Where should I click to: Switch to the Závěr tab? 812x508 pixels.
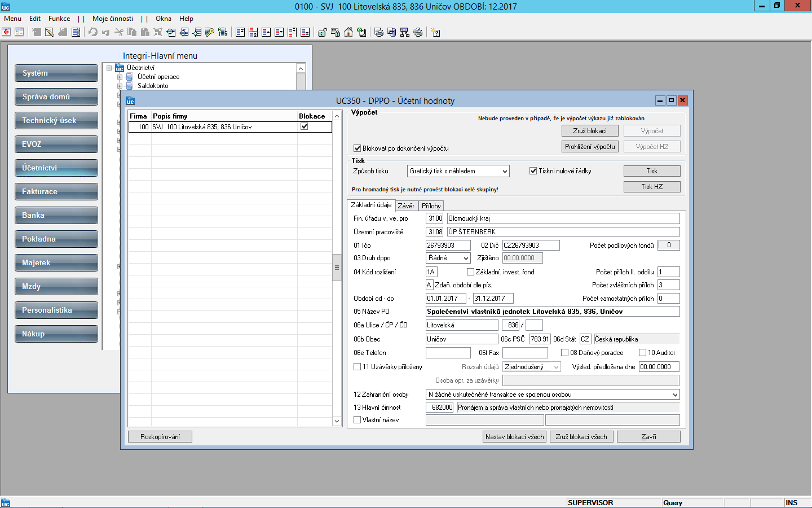click(406, 206)
